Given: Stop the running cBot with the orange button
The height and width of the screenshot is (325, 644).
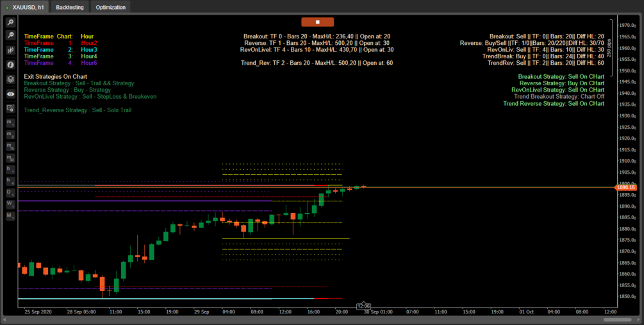Looking at the screenshot, I should coord(317,22).
